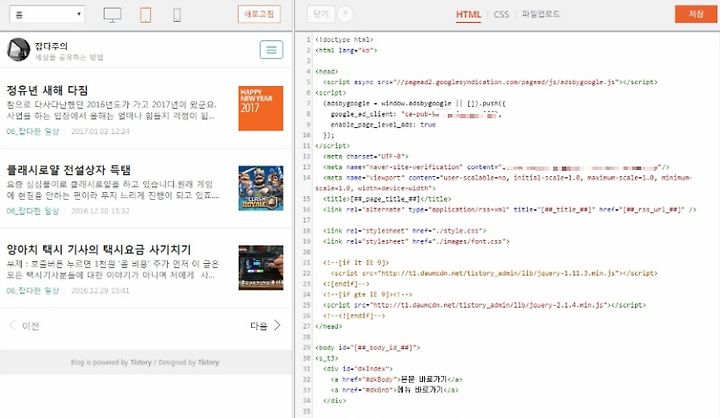Open the hamburger menu in blog preview

pos(271,50)
